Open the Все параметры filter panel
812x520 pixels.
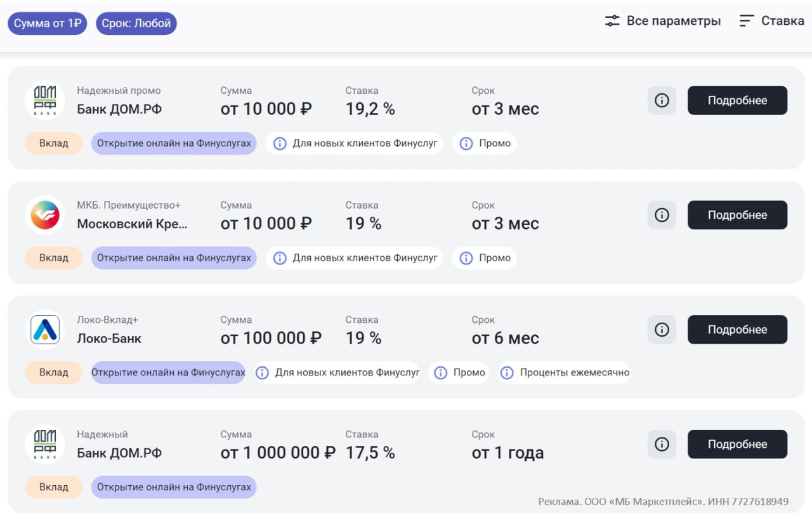pyautogui.click(x=663, y=21)
